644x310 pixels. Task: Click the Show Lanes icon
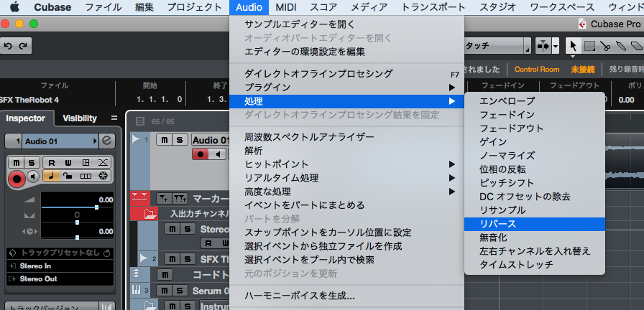(86, 176)
